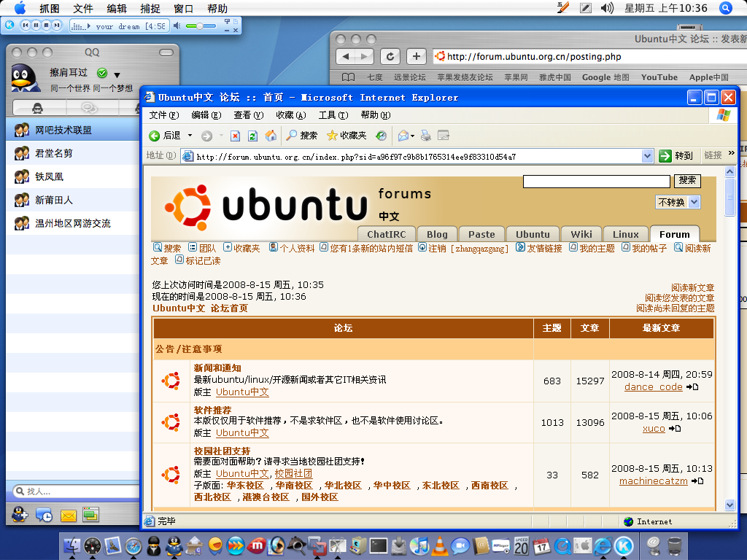Skip to previous track in music player
Image resolution: width=747 pixels, height=560 pixels.
tap(26, 25)
